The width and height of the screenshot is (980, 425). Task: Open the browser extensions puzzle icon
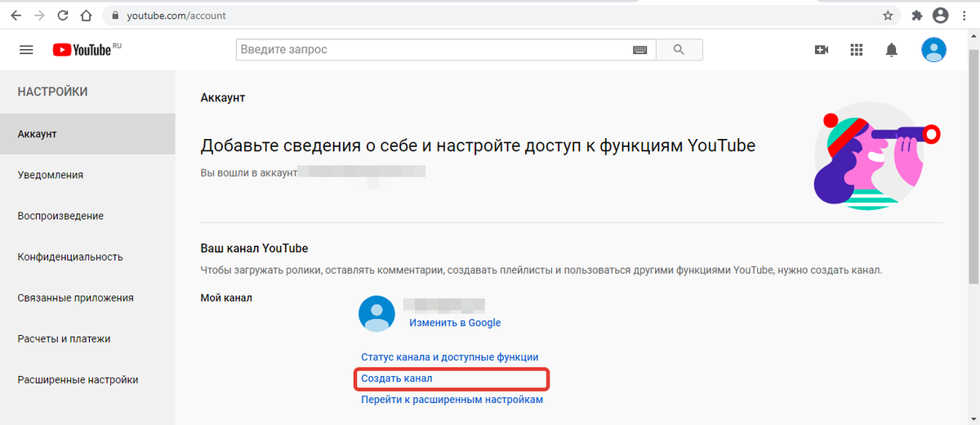917,16
